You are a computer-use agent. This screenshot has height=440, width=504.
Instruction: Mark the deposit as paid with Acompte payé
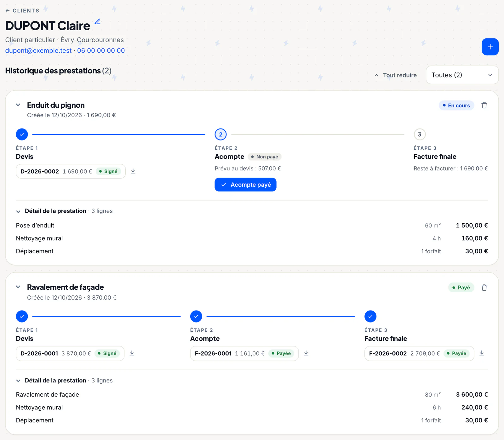(x=245, y=185)
